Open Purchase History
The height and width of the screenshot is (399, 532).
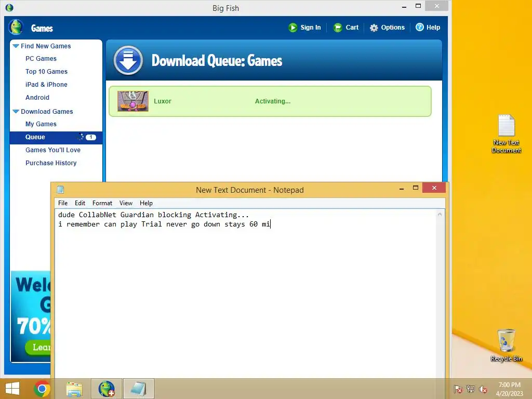[51, 163]
